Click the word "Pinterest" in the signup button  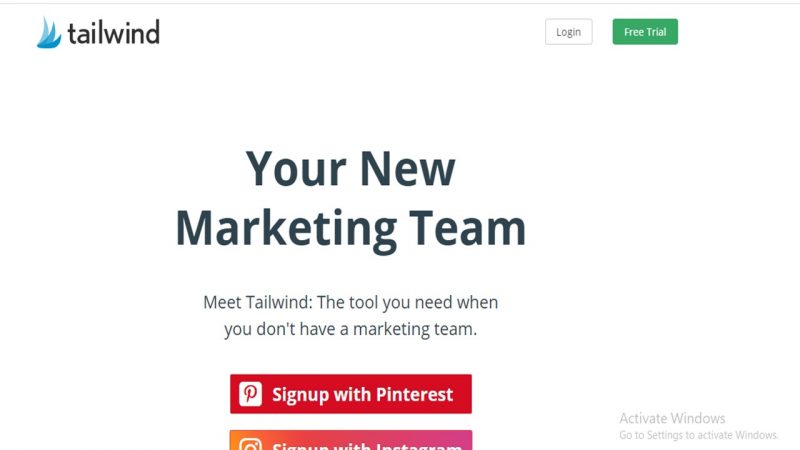(x=414, y=394)
